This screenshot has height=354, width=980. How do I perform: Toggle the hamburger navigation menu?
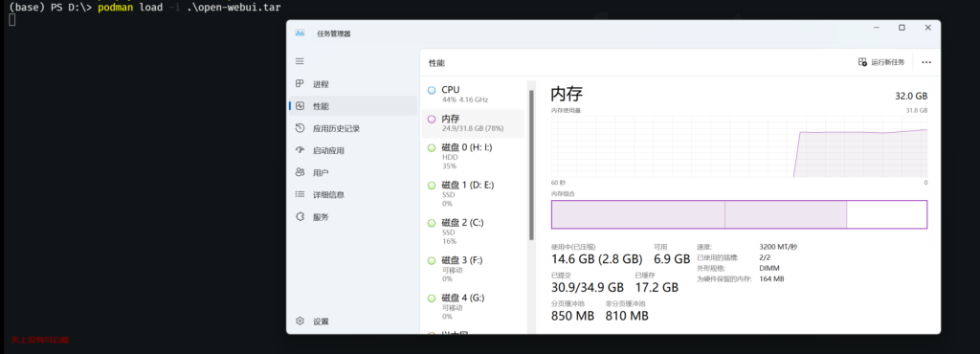click(x=300, y=61)
